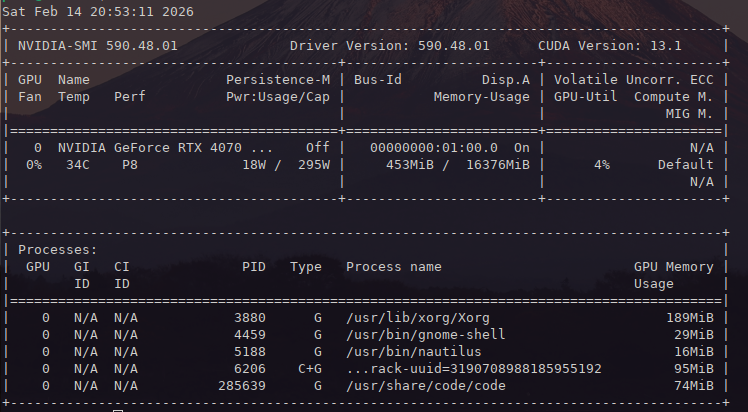Select 'Driver Version: 590.48.01' text
Screen dimensions: 748x412
pyautogui.click(x=390, y=46)
